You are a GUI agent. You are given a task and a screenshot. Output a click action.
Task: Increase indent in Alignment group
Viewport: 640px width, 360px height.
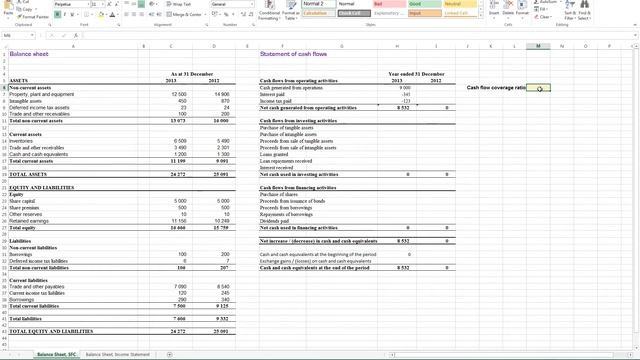click(159, 15)
